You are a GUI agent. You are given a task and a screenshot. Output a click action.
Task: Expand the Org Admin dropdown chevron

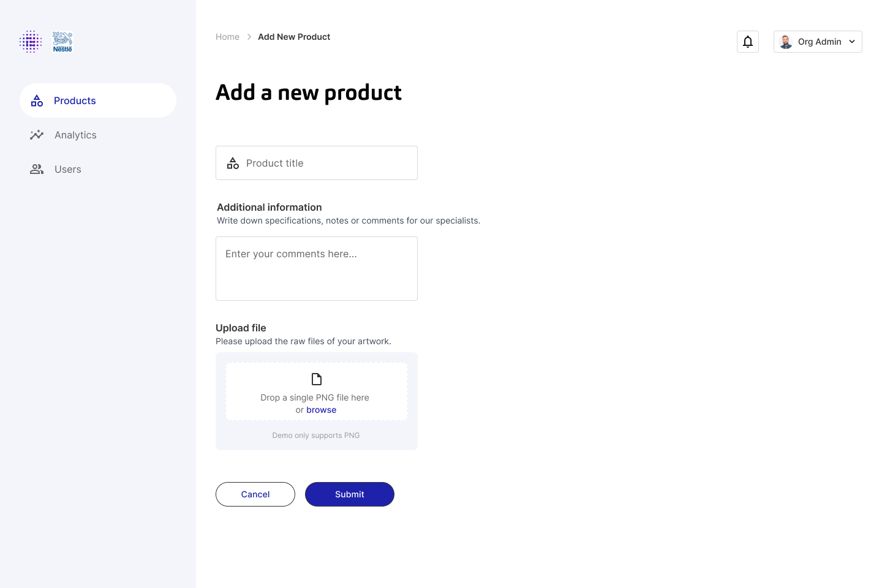tap(852, 42)
